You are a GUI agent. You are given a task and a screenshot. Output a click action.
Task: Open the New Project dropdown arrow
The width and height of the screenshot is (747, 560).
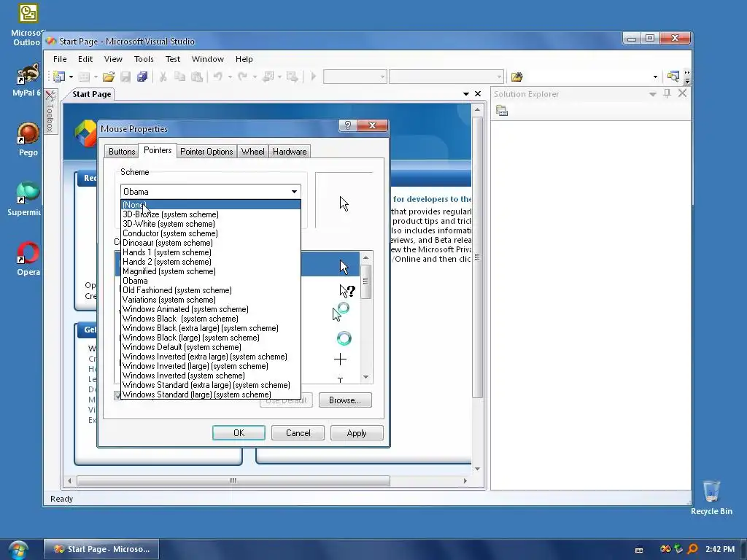click(x=71, y=77)
